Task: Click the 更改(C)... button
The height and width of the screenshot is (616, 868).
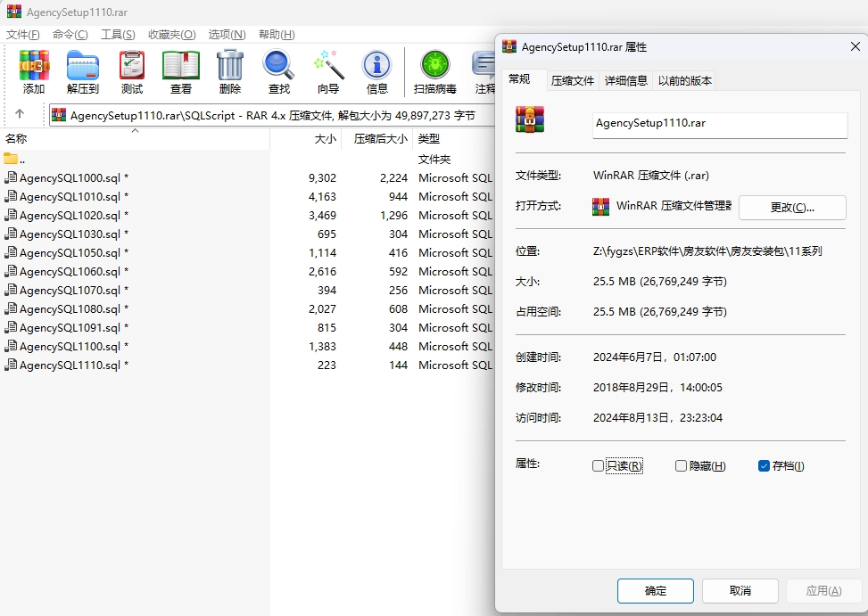Action: [x=792, y=208]
